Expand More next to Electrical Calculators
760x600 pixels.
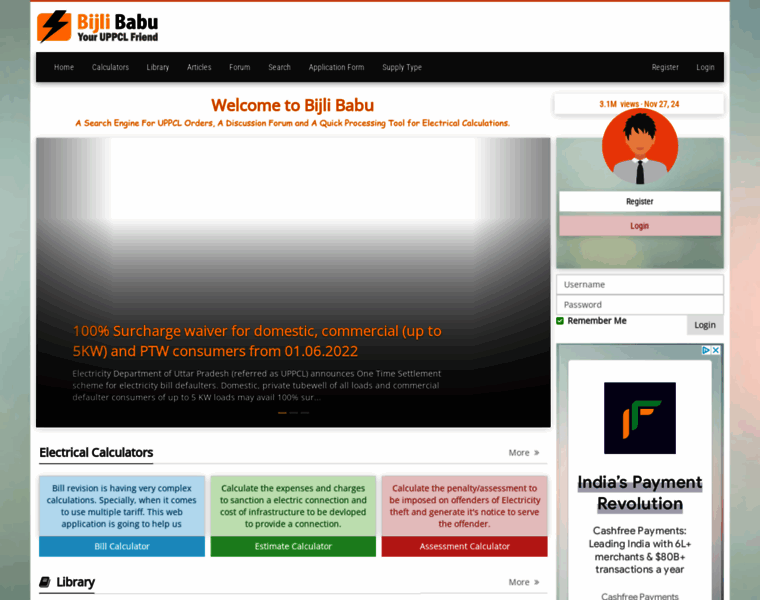click(x=524, y=453)
